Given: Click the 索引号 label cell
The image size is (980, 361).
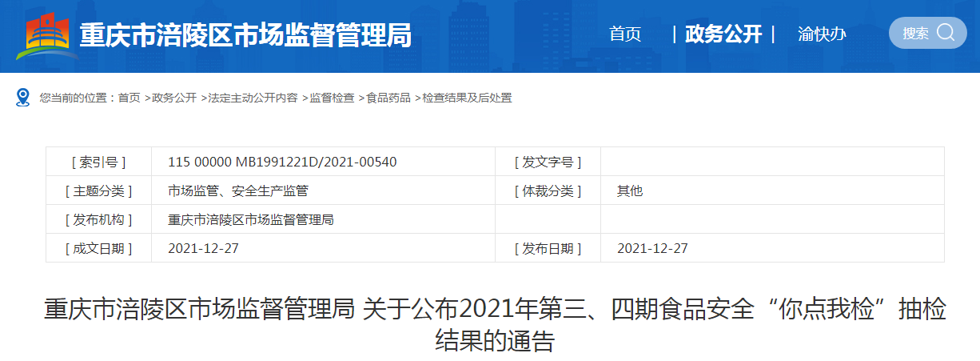Looking at the screenshot, I should [98, 162].
